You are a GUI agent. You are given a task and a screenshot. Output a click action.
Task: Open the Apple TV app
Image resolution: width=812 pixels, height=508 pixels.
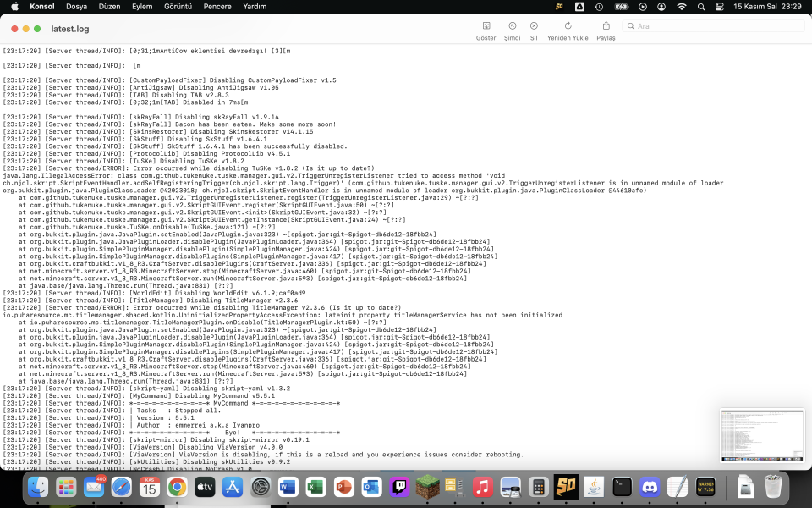[205, 488]
